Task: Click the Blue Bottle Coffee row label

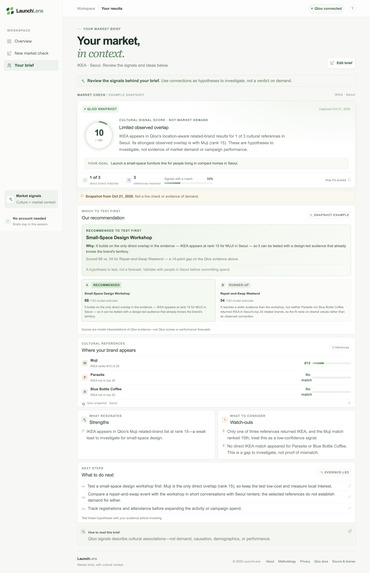Action: coord(106,389)
